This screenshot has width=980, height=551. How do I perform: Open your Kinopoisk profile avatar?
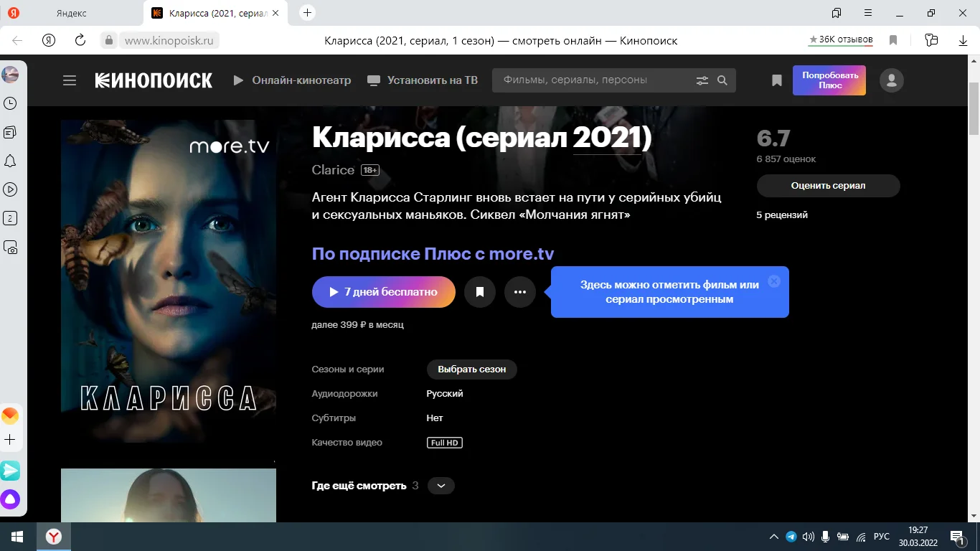pos(891,80)
